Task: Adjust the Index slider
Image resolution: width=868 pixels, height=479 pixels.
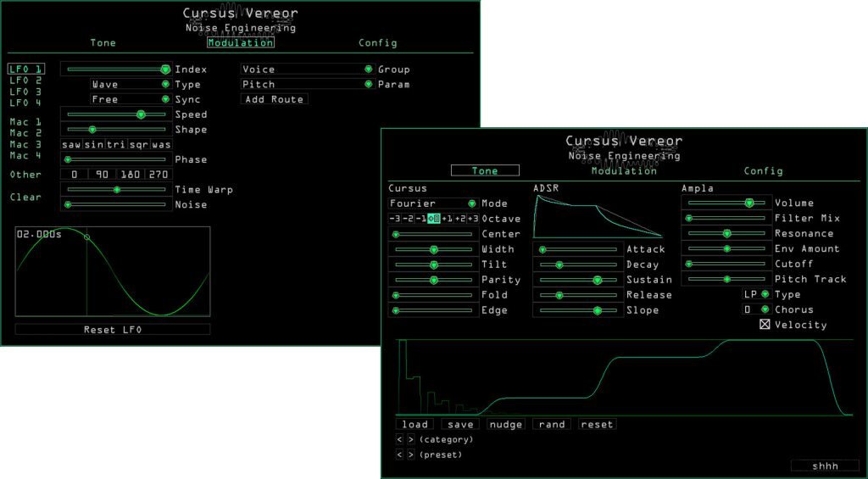Action: click(116, 70)
